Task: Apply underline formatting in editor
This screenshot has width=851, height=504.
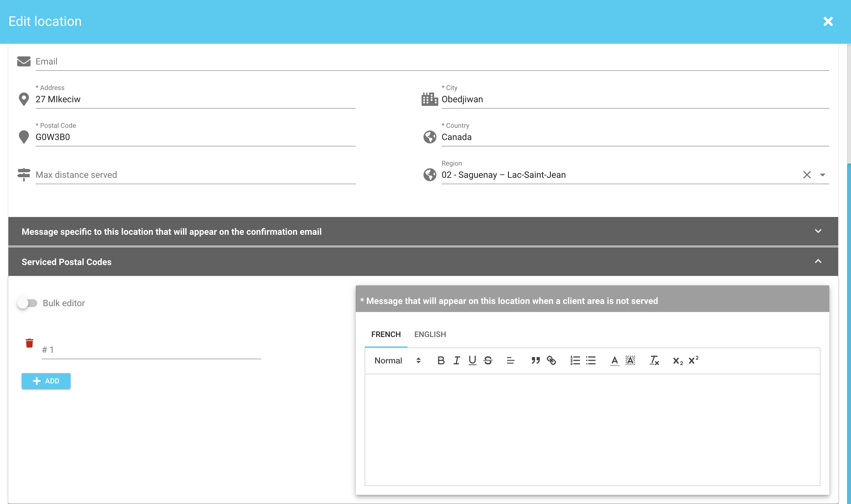Action: point(472,360)
